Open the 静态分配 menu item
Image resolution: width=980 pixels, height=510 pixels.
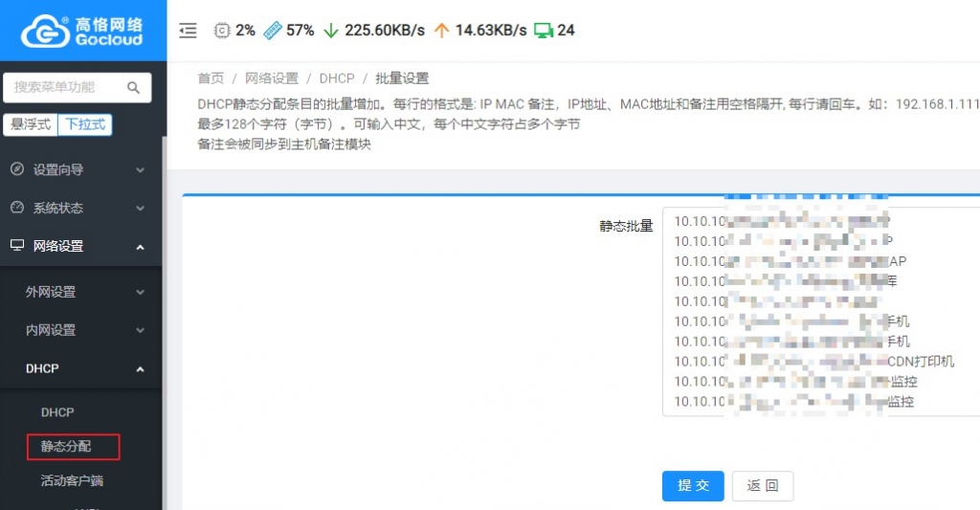[66, 446]
